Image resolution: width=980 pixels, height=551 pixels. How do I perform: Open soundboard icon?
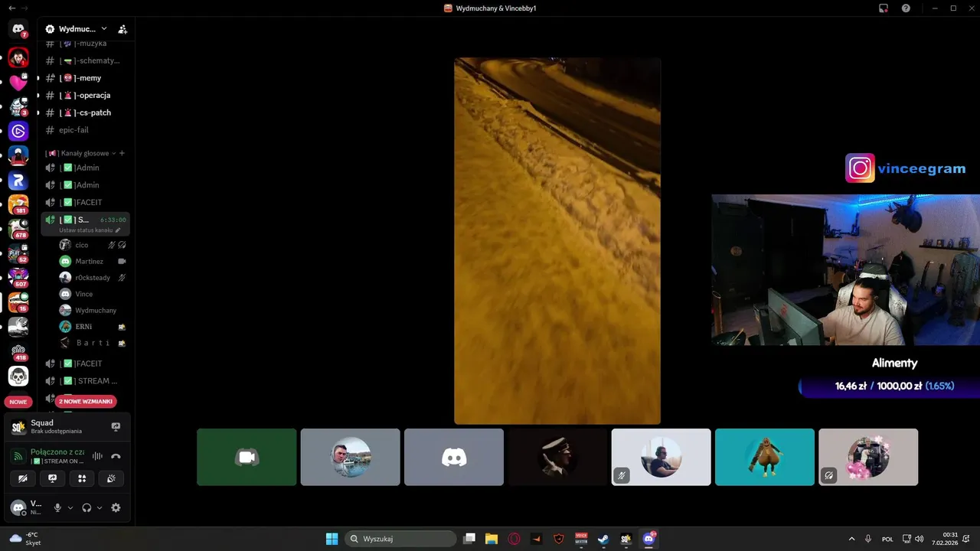[x=111, y=478]
